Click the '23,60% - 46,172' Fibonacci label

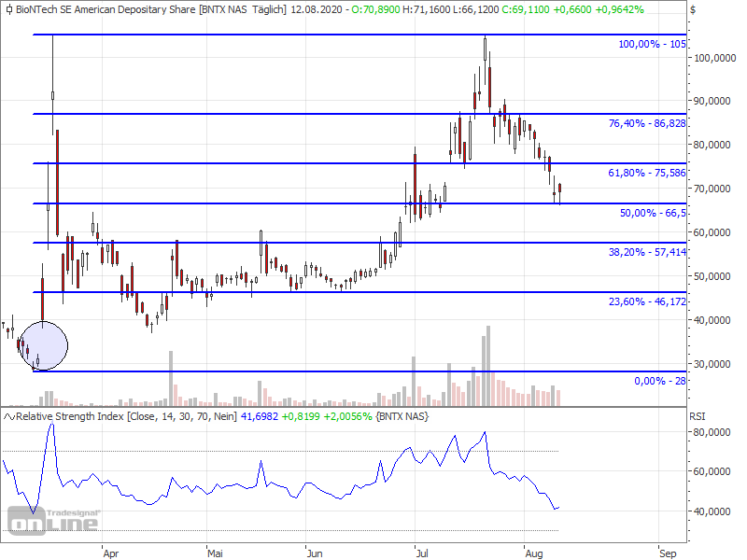tap(647, 301)
